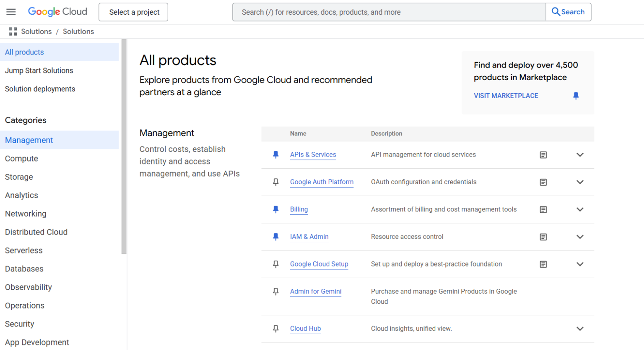Screen dimensions: 644x350
Task: Click the Solutions grid icon in breadcrumb
Action: (x=13, y=31)
